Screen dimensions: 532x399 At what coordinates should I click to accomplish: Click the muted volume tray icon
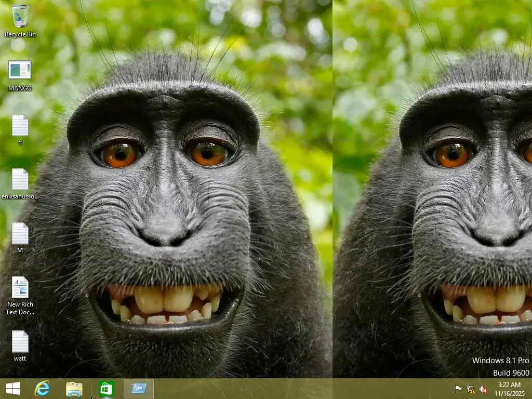[483, 389]
